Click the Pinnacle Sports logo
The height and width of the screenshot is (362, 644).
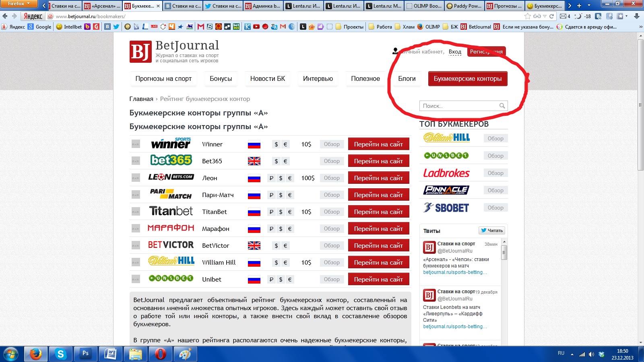coord(446,190)
